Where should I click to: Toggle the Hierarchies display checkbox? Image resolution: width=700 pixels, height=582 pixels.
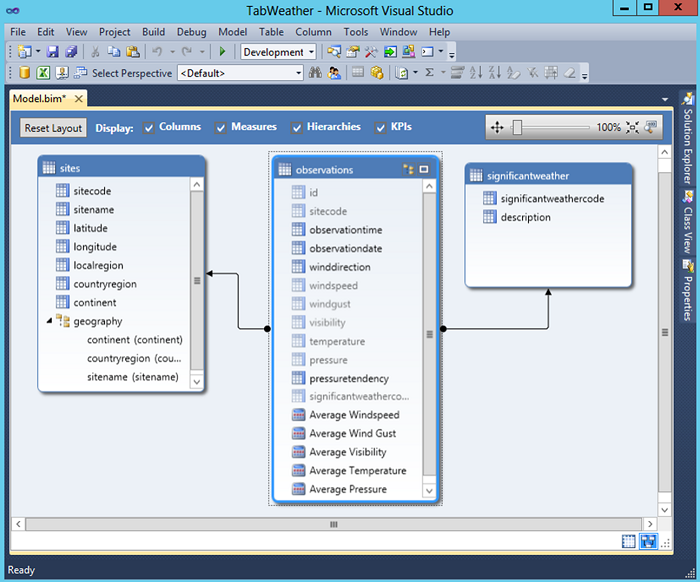point(296,128)
